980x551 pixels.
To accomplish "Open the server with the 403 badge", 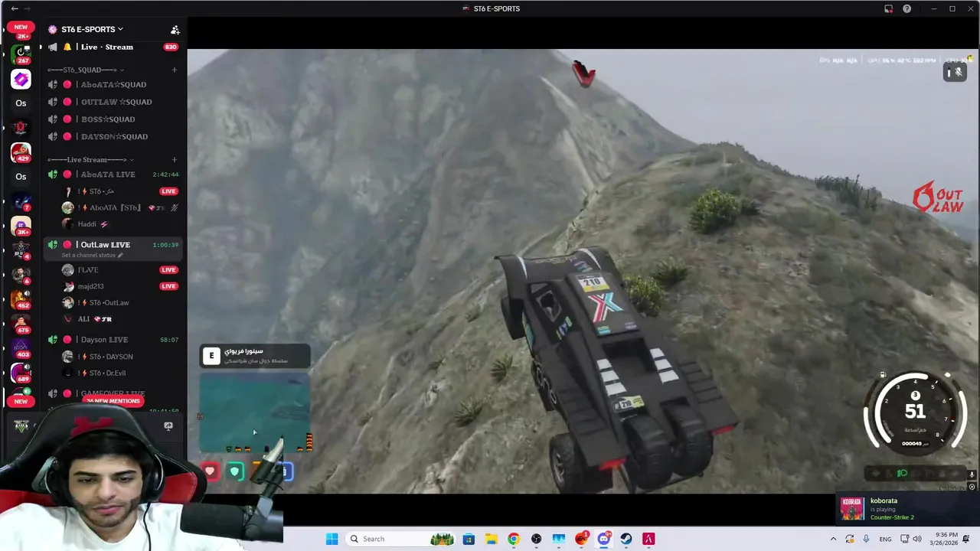I will [21, 348].
